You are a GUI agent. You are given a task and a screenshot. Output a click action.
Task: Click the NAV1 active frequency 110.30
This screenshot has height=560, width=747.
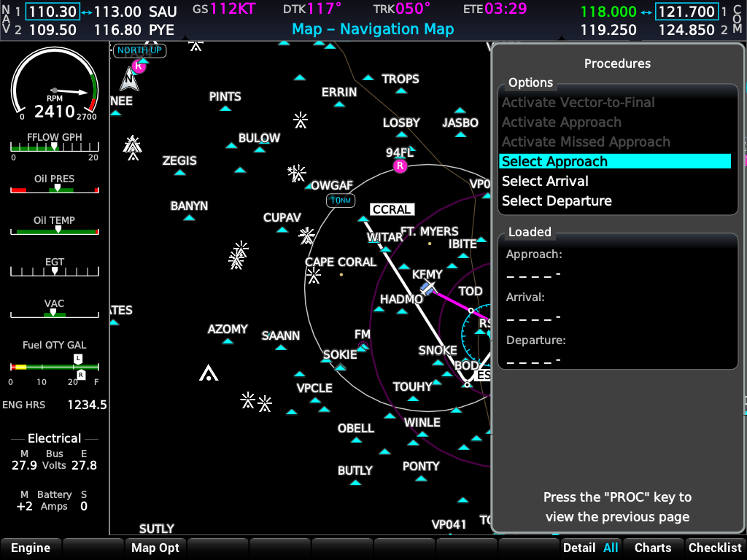[x=53, y=12]
